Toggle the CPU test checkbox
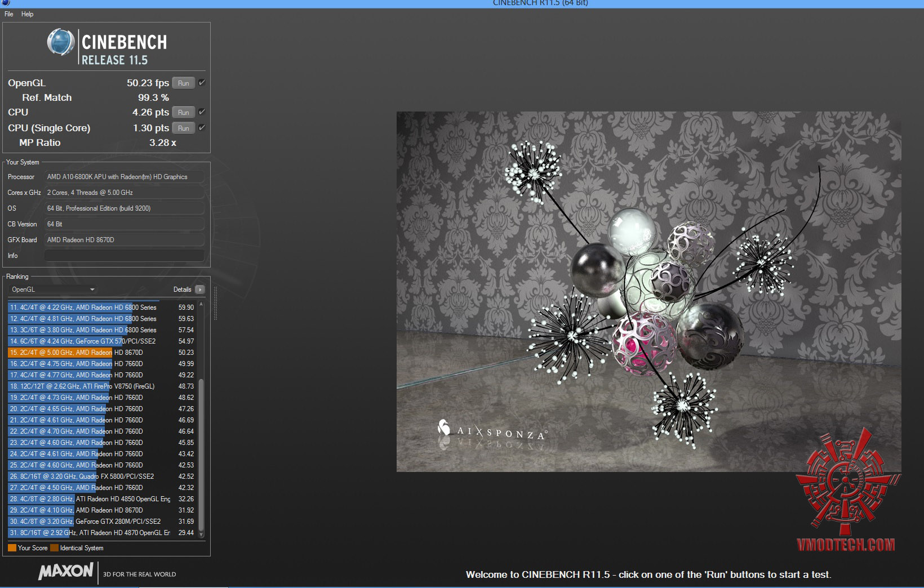Screen dimensions: 924x588 click(202, 112)
